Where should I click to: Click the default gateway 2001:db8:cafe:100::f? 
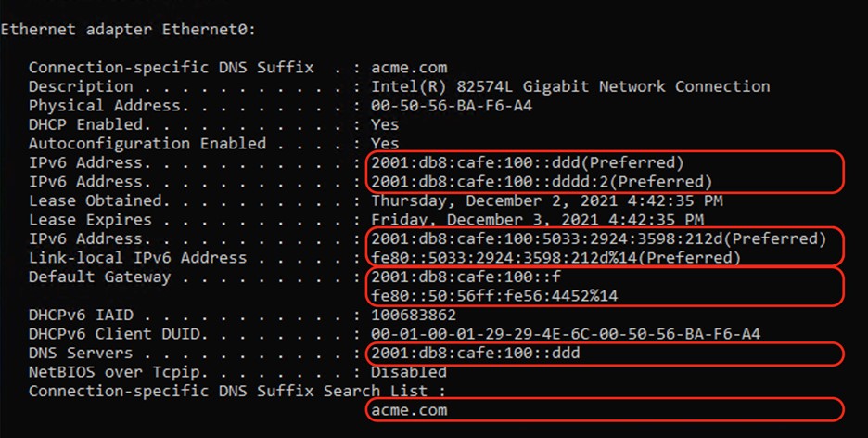[466, 277]
